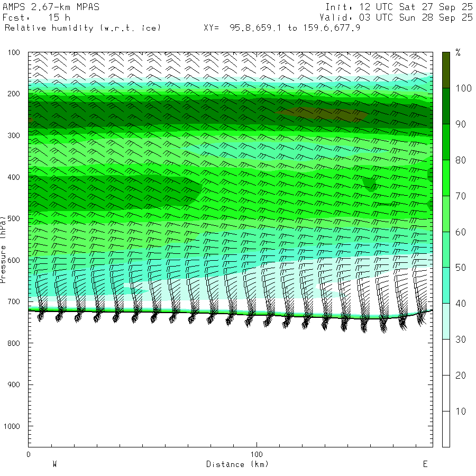Click the white 20-30 colorbar segment

point(446,358)
